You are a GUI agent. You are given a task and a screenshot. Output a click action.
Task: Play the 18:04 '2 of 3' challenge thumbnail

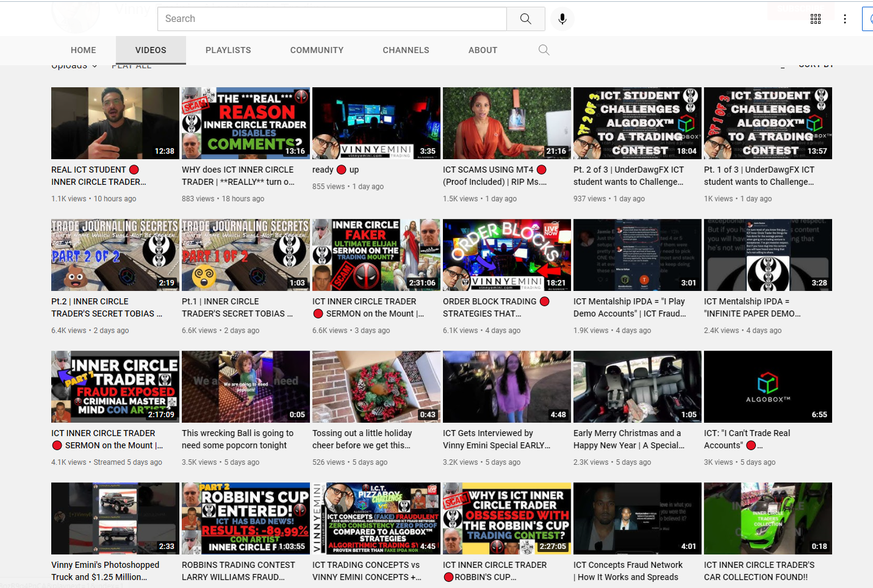(x=638, y=123)
